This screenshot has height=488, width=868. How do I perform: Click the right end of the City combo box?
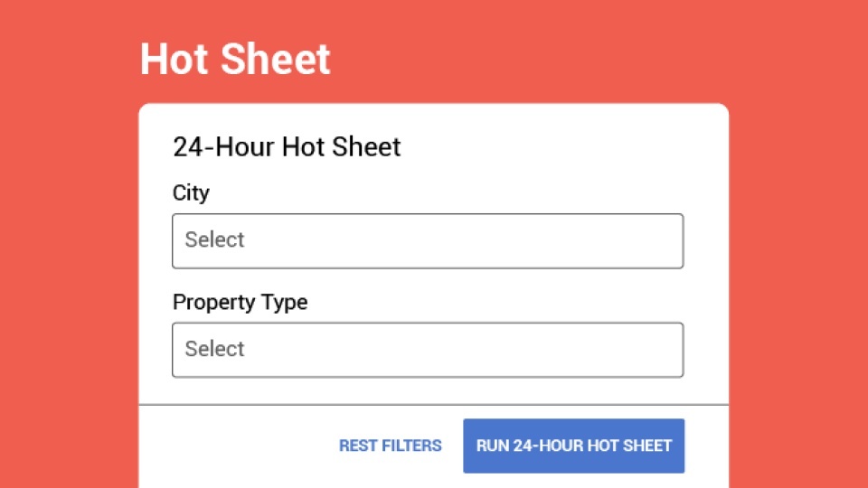[x=665, y=240]
